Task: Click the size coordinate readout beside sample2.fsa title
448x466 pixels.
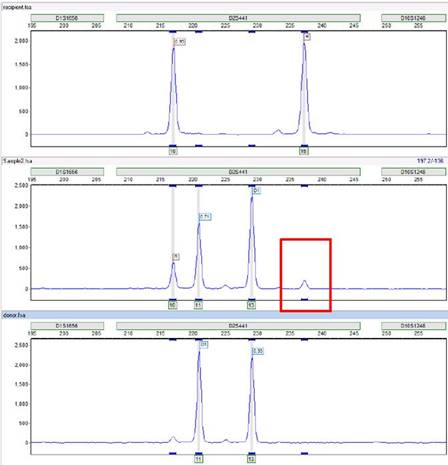Action: pyautogui.click(x=430, y=161)
